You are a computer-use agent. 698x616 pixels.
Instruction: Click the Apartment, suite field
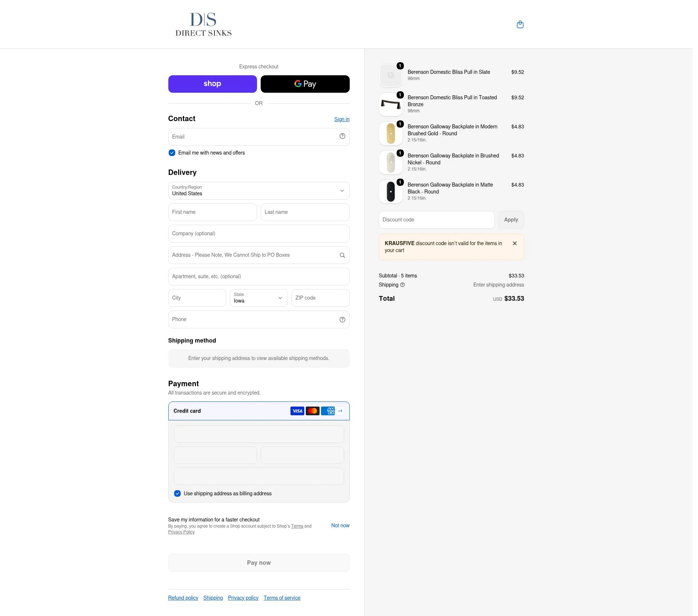click(x=259, y=277)
